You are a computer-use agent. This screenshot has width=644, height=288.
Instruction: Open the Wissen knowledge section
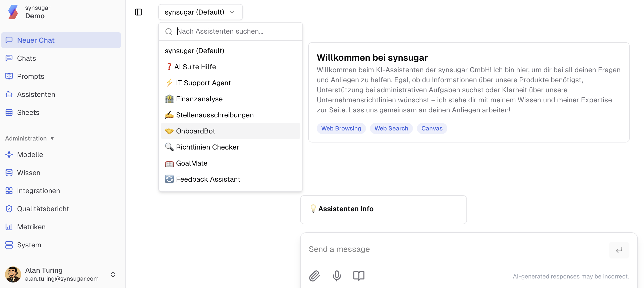[28, 173]
